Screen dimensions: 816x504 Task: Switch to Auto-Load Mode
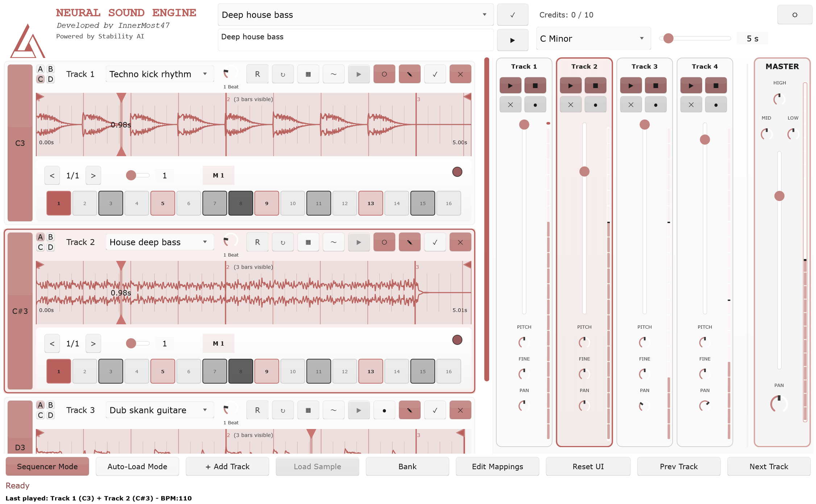(137, 466)
